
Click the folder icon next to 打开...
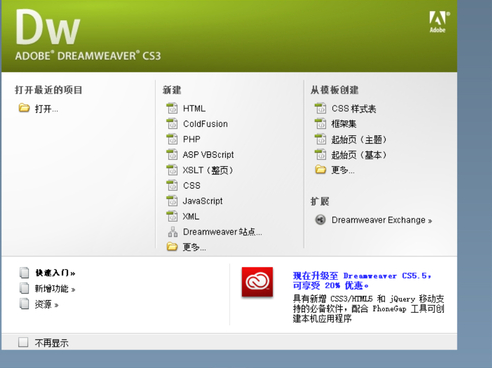24,108
